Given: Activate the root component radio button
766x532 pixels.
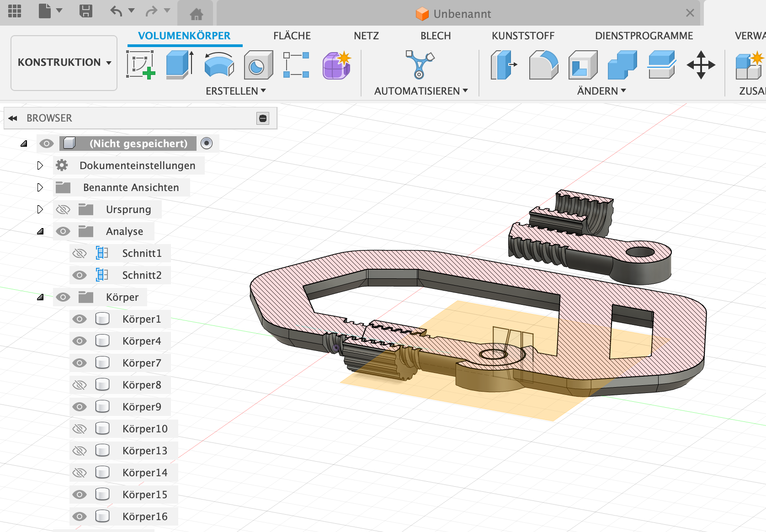Looking at the screenshot, I should (207, 143).
